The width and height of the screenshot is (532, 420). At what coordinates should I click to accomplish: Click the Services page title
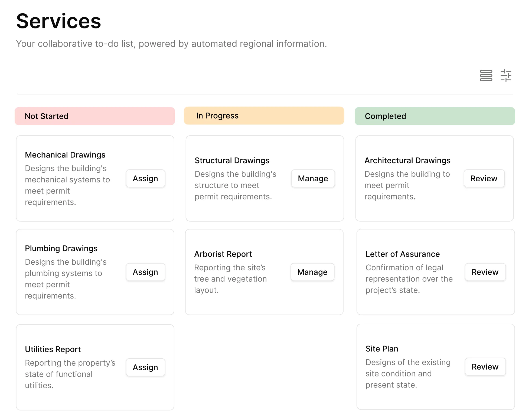click(58, 21)
